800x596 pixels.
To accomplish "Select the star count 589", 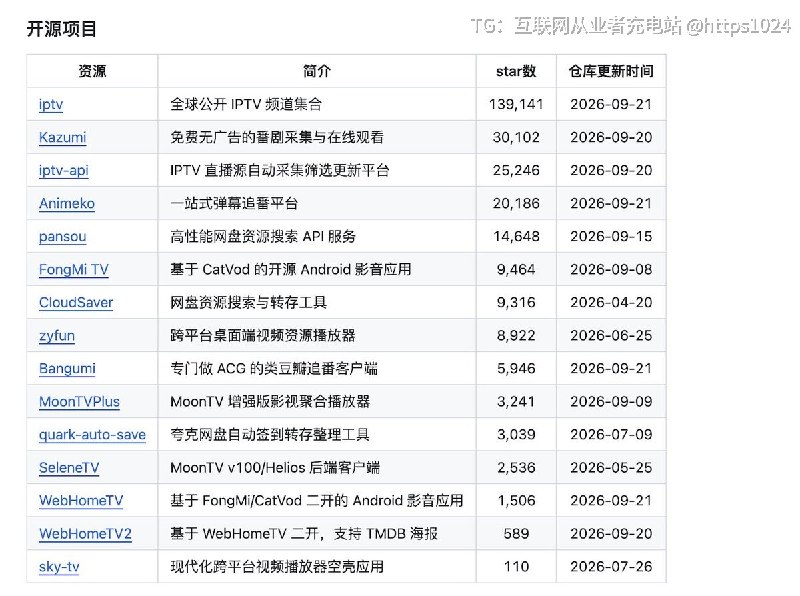I will [516, 534].
